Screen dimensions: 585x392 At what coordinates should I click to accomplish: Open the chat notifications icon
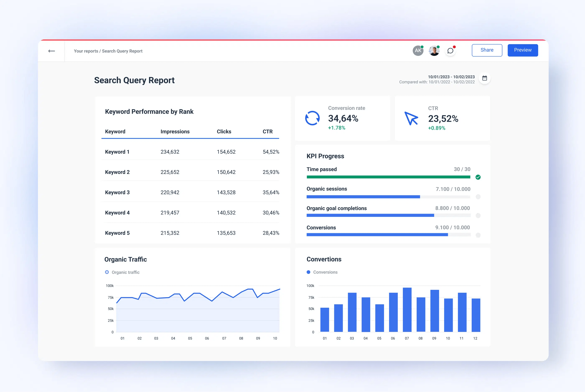point(450,51)
